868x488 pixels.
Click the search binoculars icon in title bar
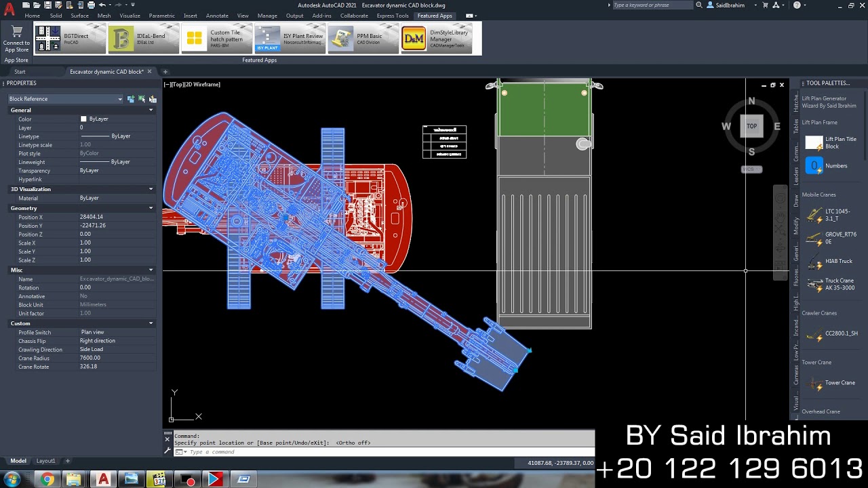699,5
